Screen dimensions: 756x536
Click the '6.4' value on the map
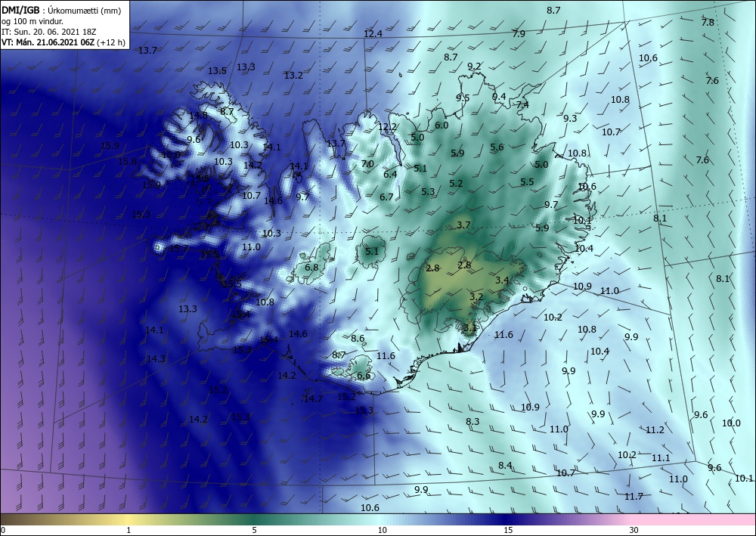pyautogui.click(x=390, y=174)
